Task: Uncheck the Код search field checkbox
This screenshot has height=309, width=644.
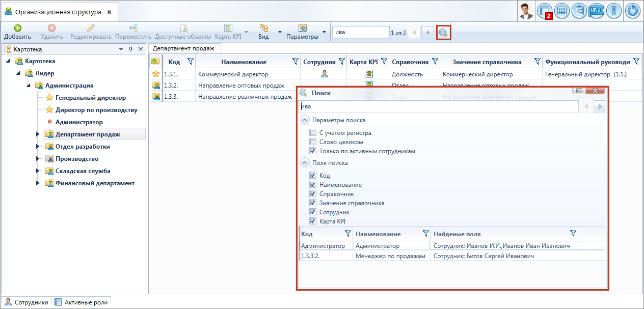Action: click(313, 176)
